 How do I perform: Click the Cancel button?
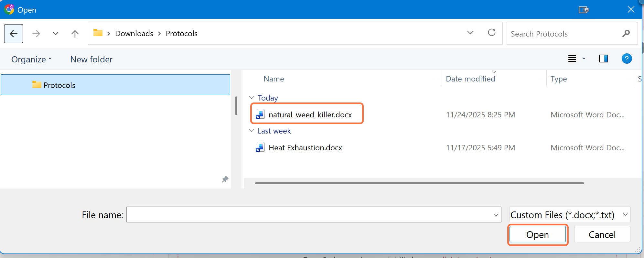coord(602,234)
